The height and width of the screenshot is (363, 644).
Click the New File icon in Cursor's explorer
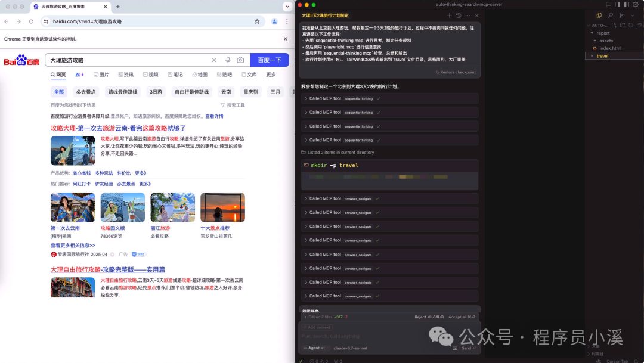[614, 25]
